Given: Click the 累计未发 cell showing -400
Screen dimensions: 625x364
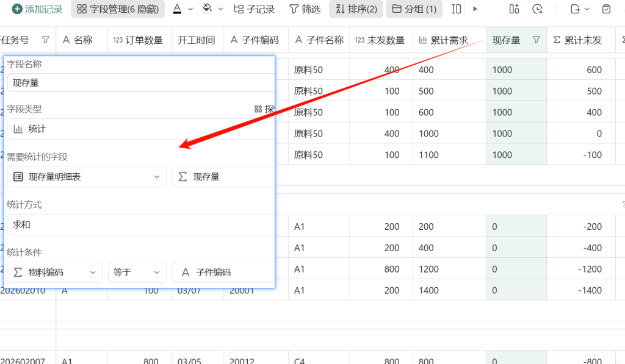Looking at the screenshot, I should [581, 248].
